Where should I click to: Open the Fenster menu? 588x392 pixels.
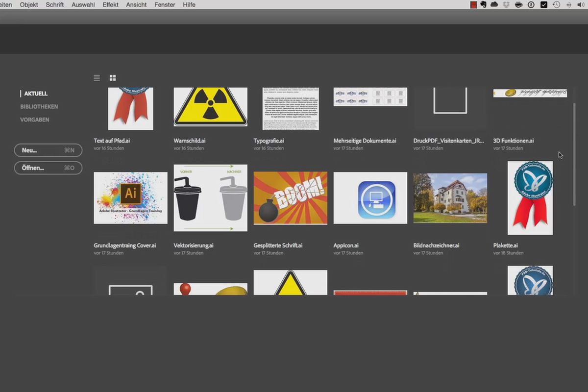tap(165, 4)
